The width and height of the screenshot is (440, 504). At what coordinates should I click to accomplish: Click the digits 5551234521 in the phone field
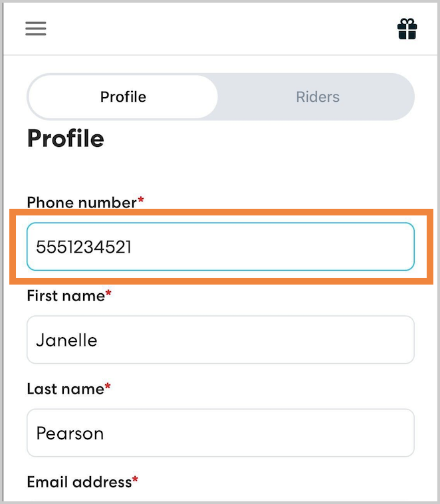84,247
